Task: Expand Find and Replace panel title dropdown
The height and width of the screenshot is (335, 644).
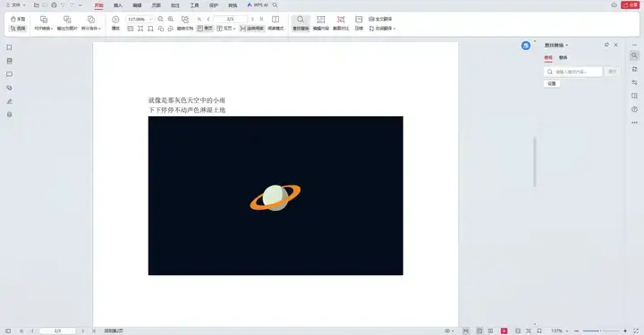Action: pyautogui.click(x=567, y=45)
